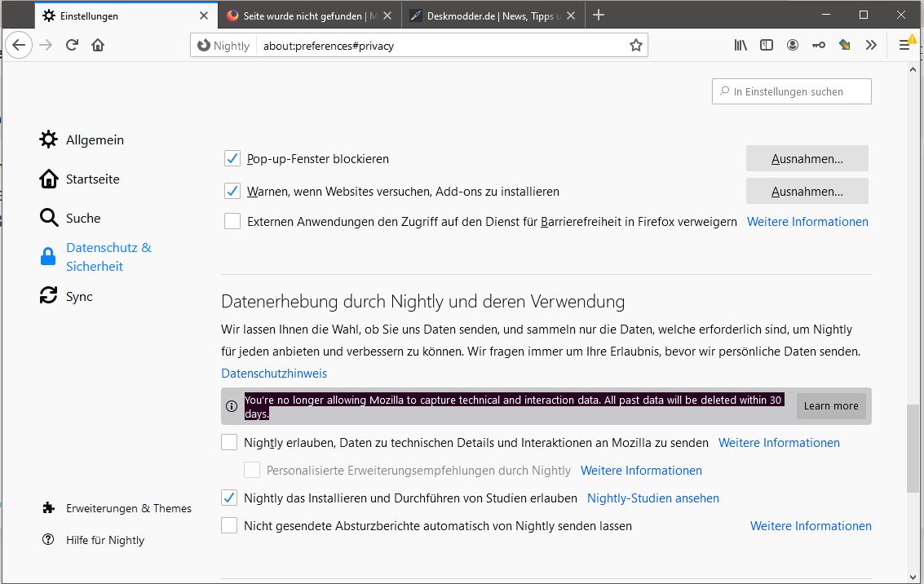Close the Deskmodder.de tab
This screenshot has height=584, width=924.
click(570, 16)
